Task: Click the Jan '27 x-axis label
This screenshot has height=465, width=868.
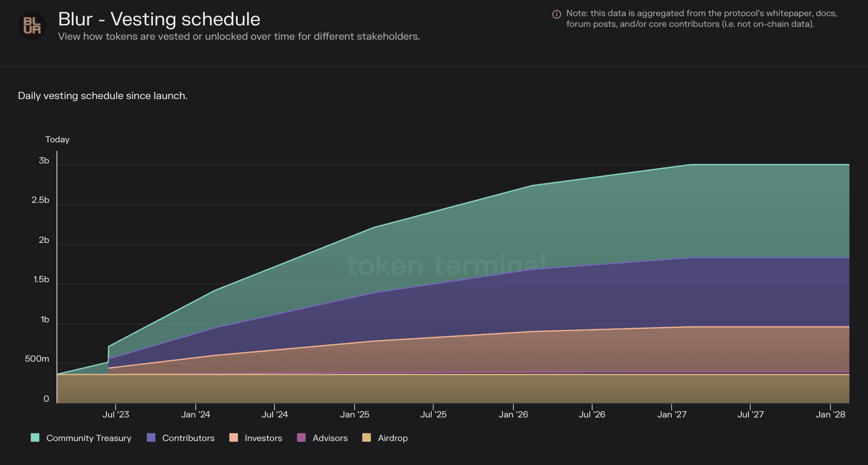Action: 672,414
